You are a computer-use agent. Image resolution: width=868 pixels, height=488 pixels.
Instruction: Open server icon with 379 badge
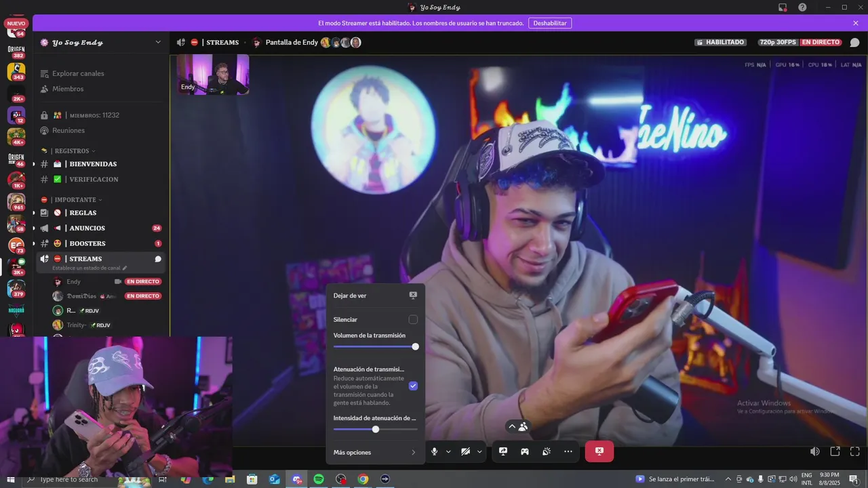[x=16, y=289]
